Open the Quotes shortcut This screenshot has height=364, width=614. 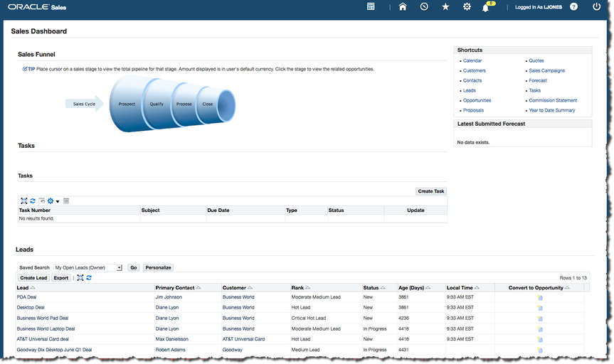(536, 60)
